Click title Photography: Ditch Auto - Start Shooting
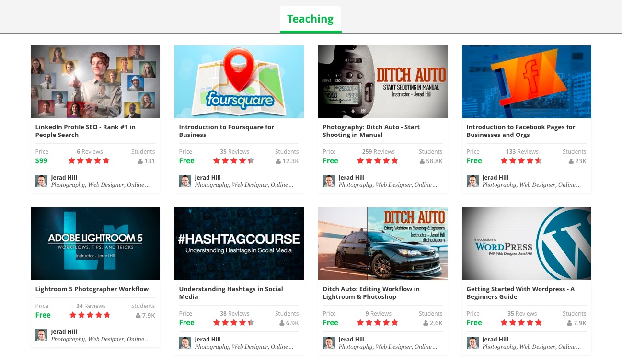This screenshot has height=364, width=622. point(371,131)
